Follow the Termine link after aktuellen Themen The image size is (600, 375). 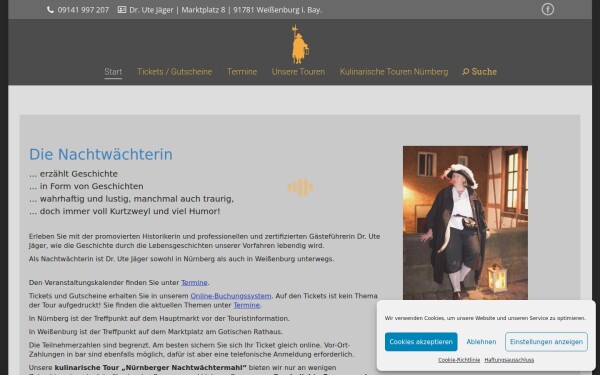click(246, 305)
